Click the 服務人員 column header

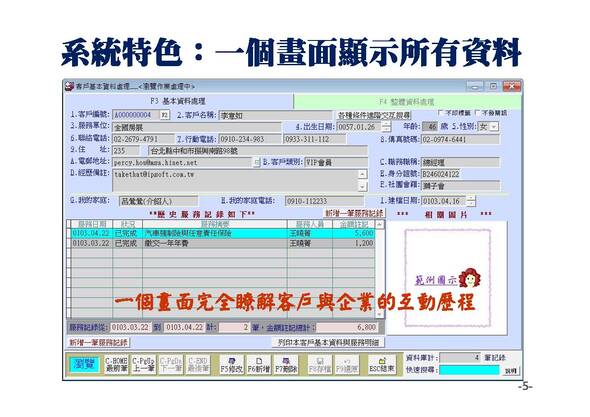click(x=310, y=224)
